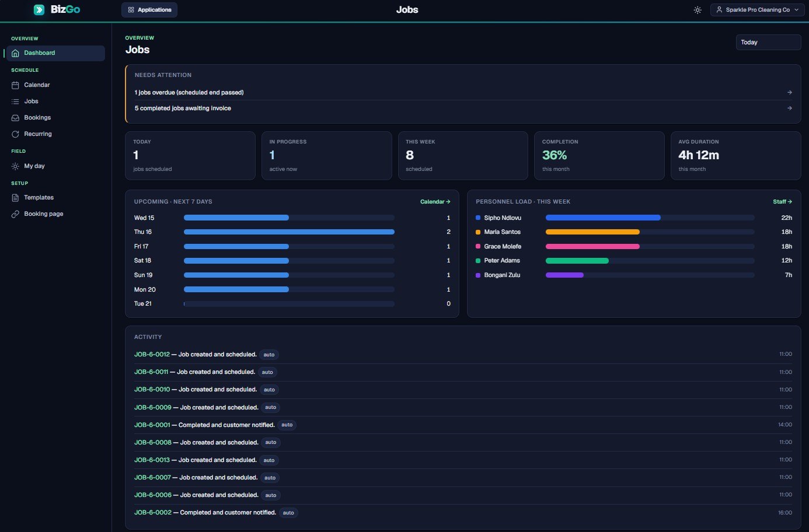The image size is (809, 532).
Task: Click Bongani Zulu purple load bar
Action: pyautogui.click(x=564, y=275)
